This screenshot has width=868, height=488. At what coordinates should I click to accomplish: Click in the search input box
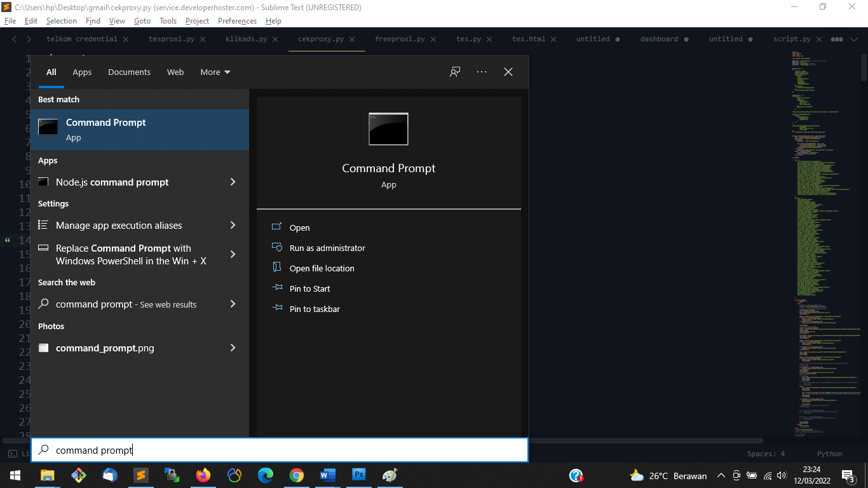[x=280, y=450]
